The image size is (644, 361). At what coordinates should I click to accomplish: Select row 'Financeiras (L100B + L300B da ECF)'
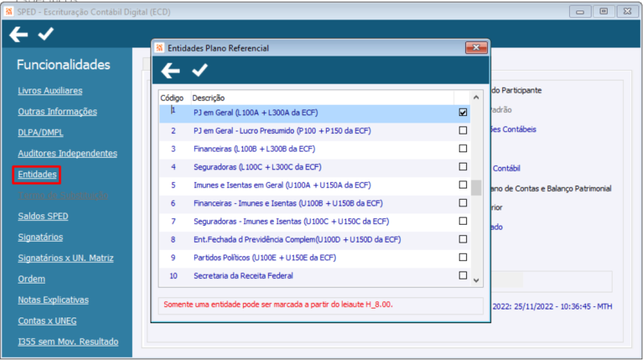click(315, 149)
